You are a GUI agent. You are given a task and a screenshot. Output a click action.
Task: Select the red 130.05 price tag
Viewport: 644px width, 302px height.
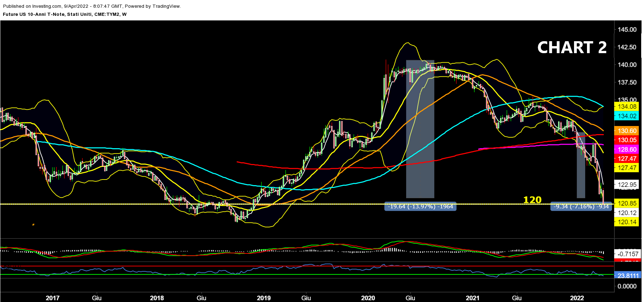[627, 140]
